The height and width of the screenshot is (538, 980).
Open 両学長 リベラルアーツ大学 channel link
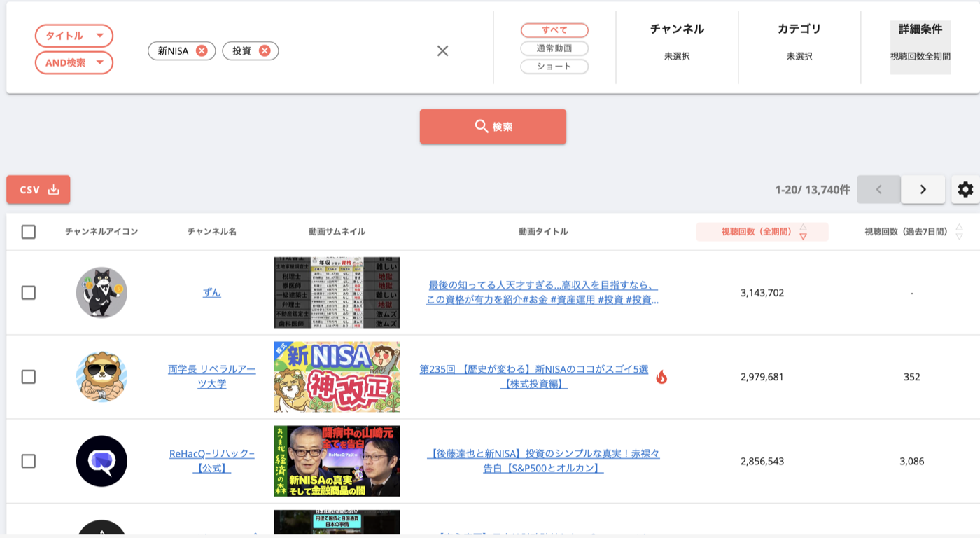tap(212, 377)
